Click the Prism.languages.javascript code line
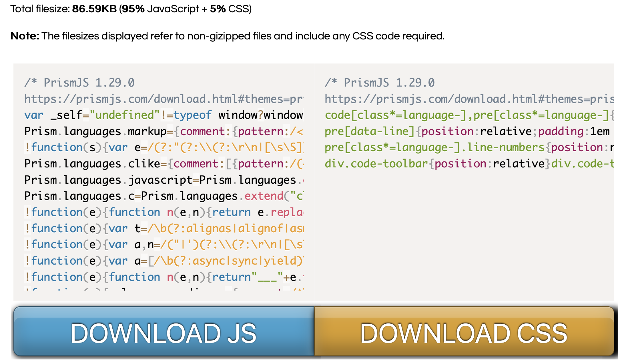Viewport: 622px width, 364px height. tap(164, 180)
